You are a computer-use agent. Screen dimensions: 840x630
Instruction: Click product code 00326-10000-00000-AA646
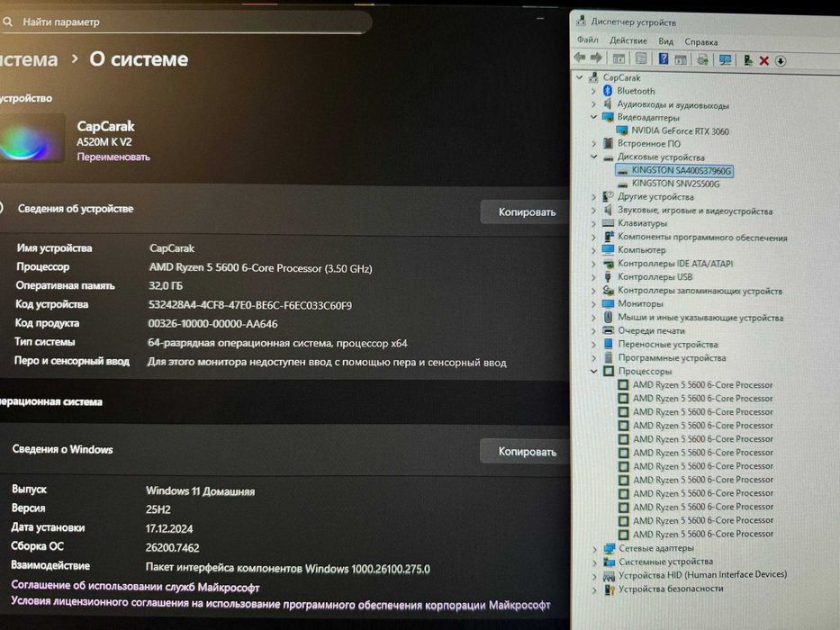[x=212, y=324]
